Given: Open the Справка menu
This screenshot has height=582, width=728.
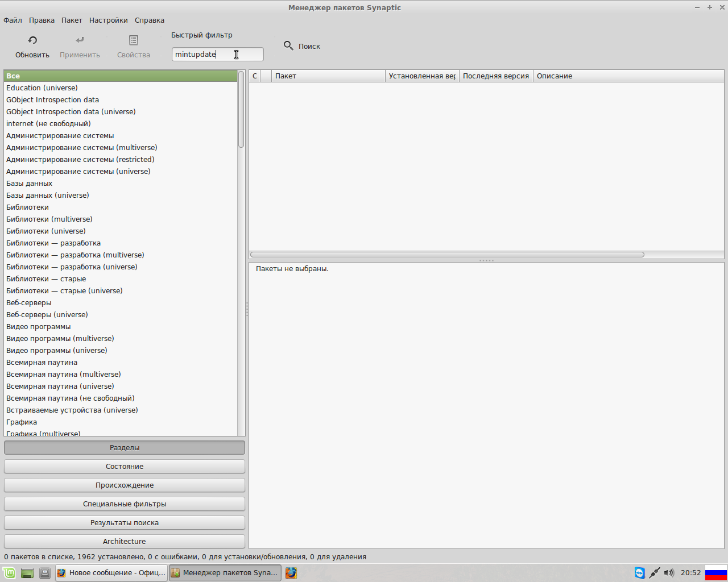Looking at the screenshot, I should [150, 20].
